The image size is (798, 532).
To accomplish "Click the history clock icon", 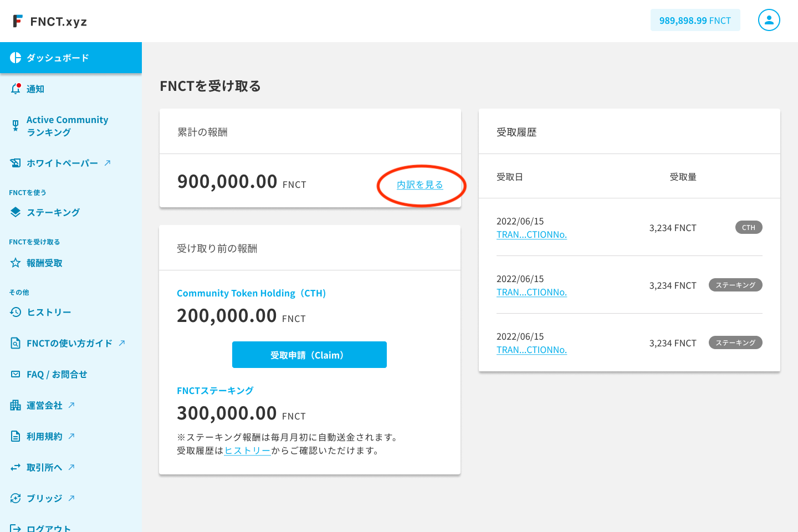I will pos(16,312).
